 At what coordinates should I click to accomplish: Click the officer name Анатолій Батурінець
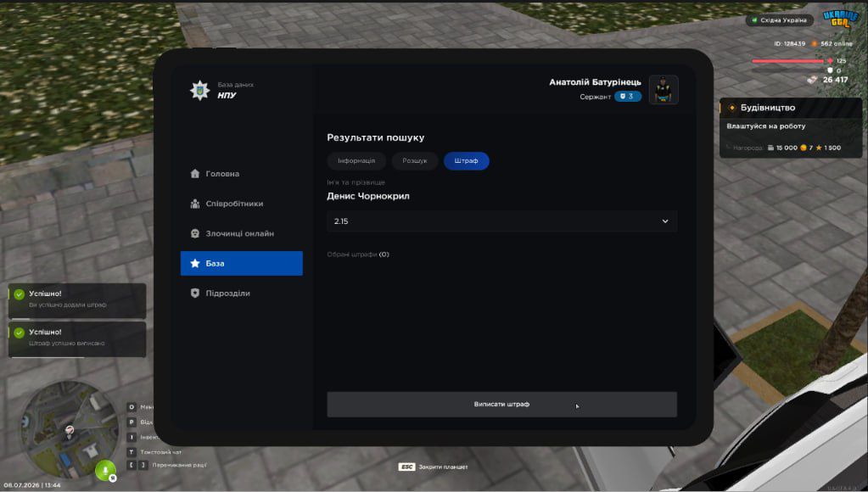click(x=595, y=82)
